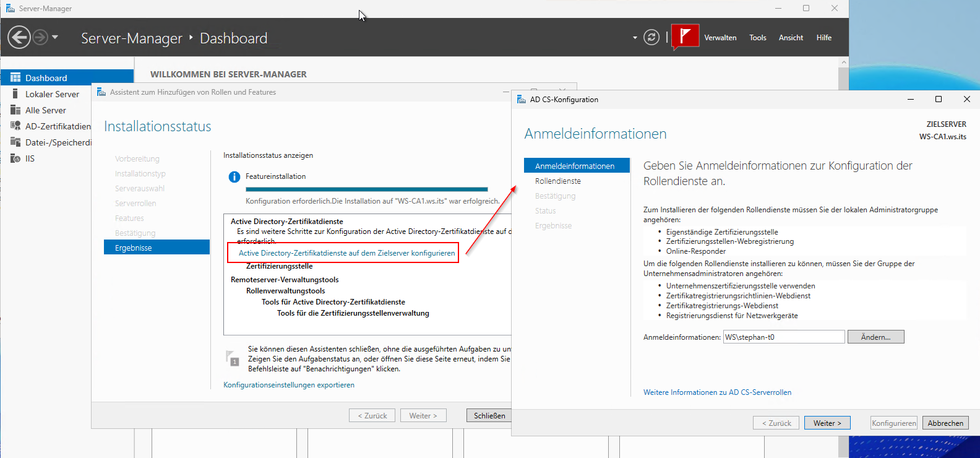
Task: Click the IIS icon in sidebar
Action: tap(15, 158)
